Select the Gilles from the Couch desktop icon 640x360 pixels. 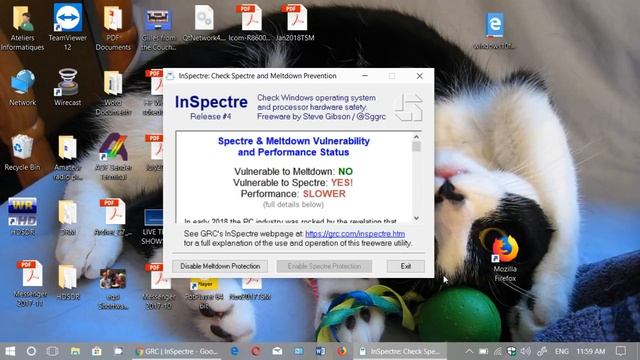pos(158,29)
